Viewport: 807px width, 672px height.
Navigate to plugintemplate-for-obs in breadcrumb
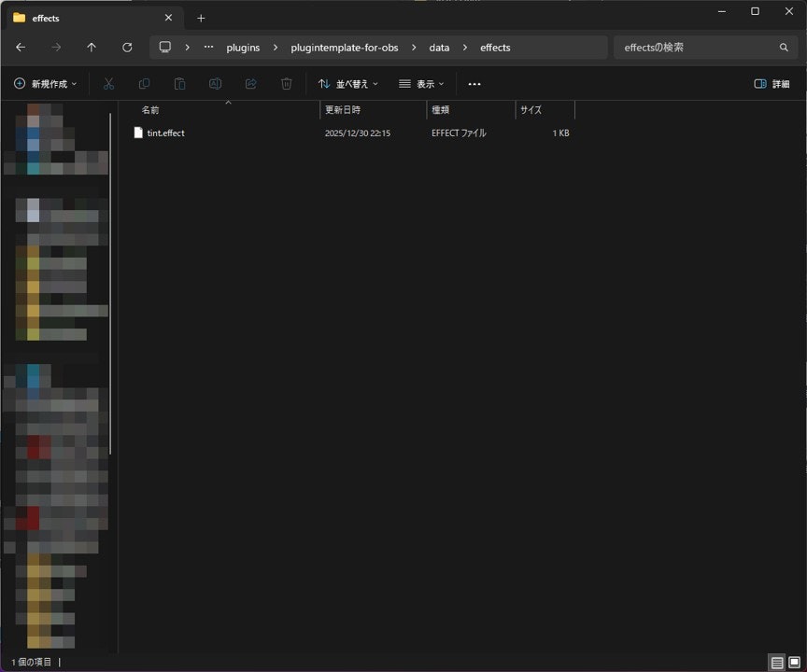click(345, 48)
